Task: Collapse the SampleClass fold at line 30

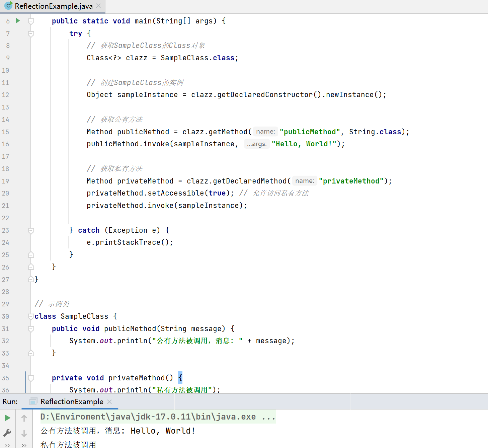Action: click(x=31, y=316)
